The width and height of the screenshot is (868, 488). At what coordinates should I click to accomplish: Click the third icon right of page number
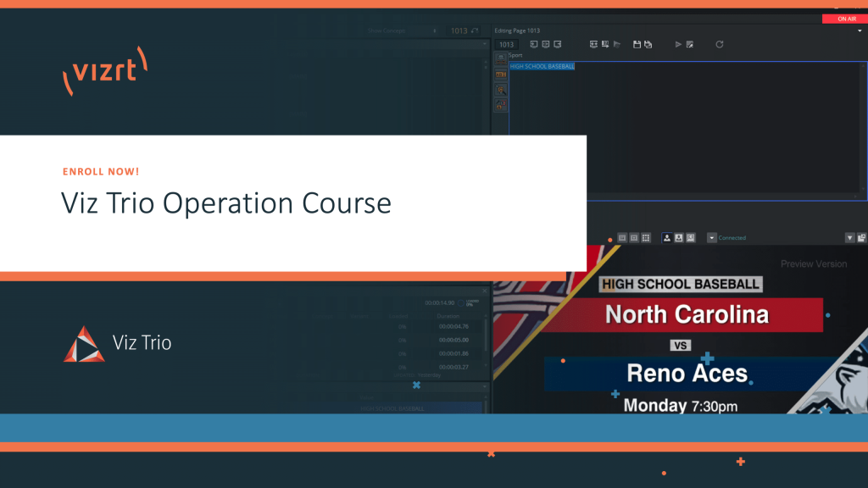[x=558, y=44]
